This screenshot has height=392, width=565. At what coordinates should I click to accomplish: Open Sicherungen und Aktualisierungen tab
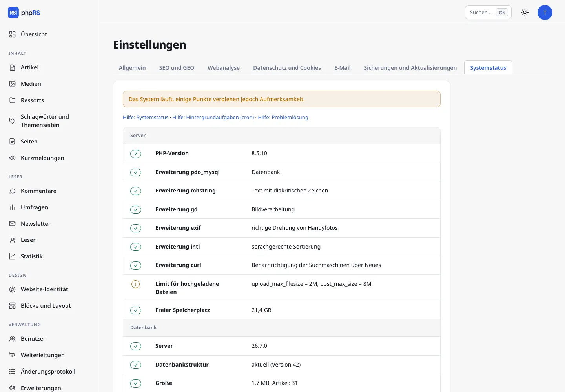[x=410, y=68]
